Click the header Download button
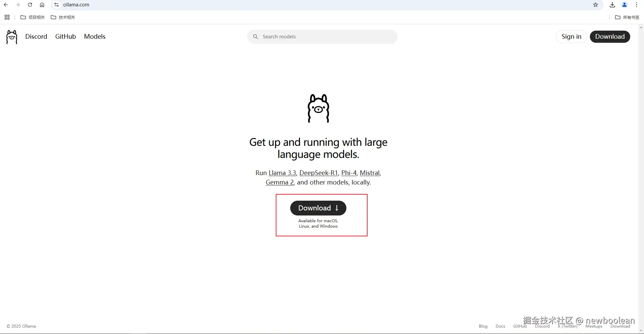The height and width of the screenshot is (334, 644). pos(610,37)
